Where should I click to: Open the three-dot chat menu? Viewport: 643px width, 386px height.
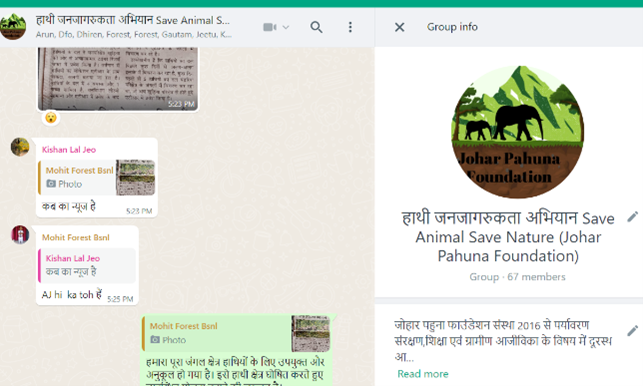(350, 27)
